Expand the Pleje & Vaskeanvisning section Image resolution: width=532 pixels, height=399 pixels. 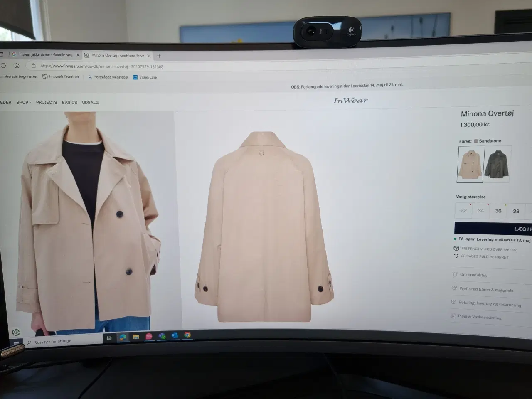pyautogui.click(x=479, y=317)
